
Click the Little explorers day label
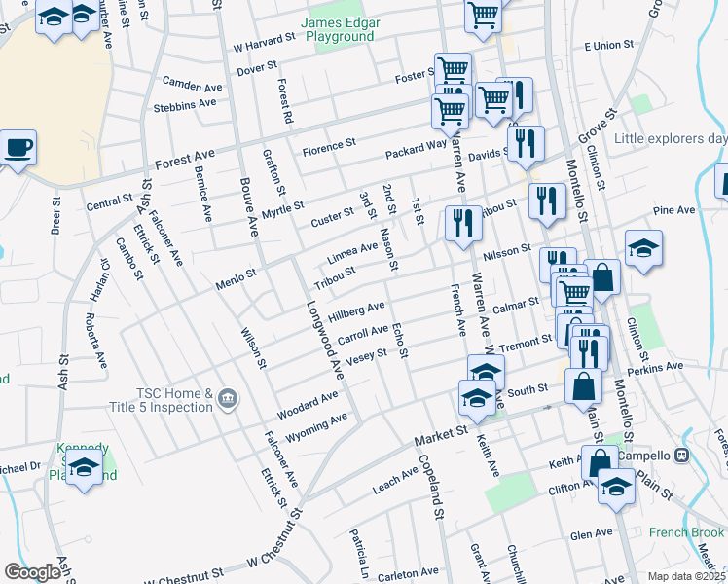point(671,138)
